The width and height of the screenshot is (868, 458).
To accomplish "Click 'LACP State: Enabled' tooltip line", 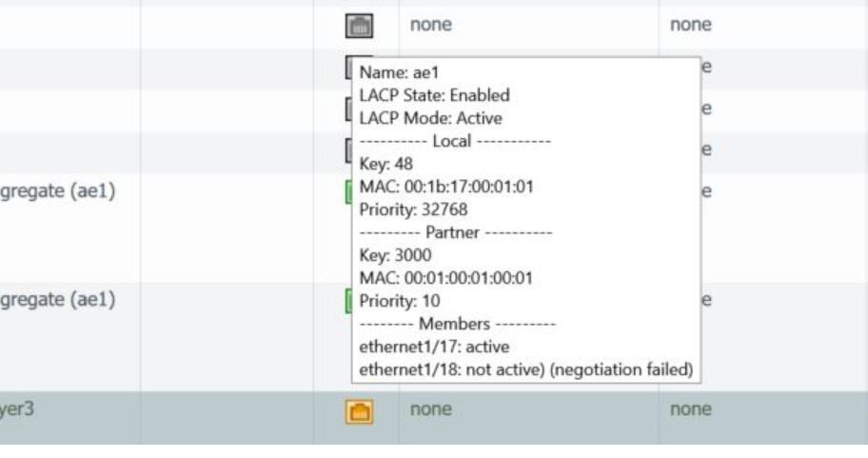I will click(434, 95).
